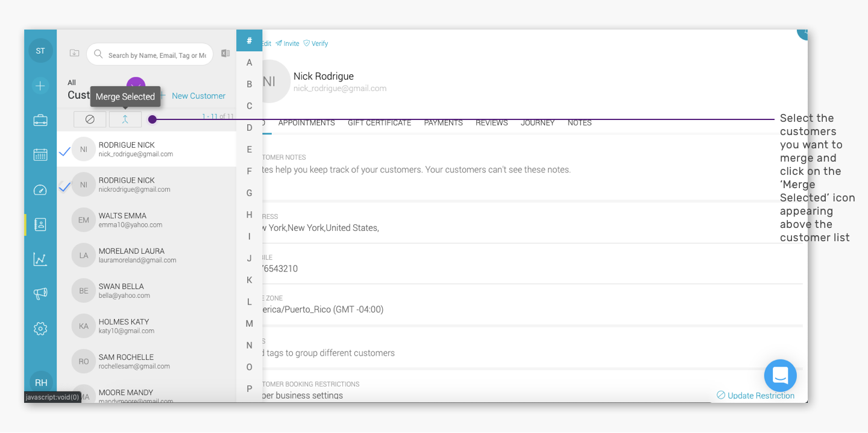Select customer Holmes Katy
The width and height of the screenshot is (868, 433).
146,326
